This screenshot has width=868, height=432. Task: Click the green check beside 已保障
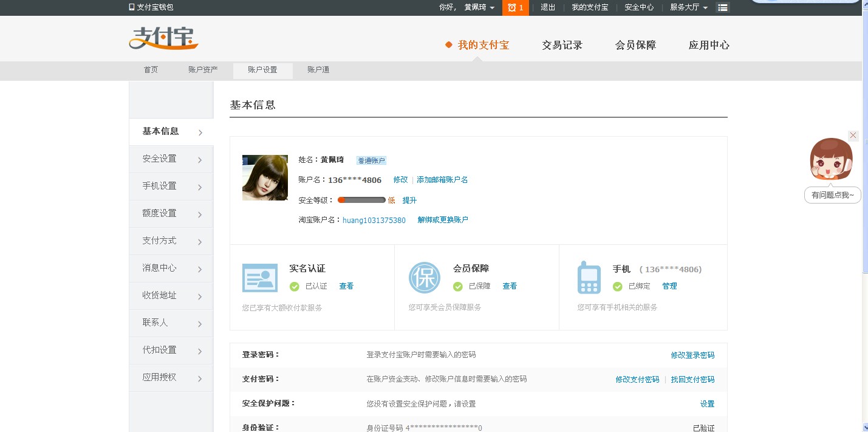[458, 286]
